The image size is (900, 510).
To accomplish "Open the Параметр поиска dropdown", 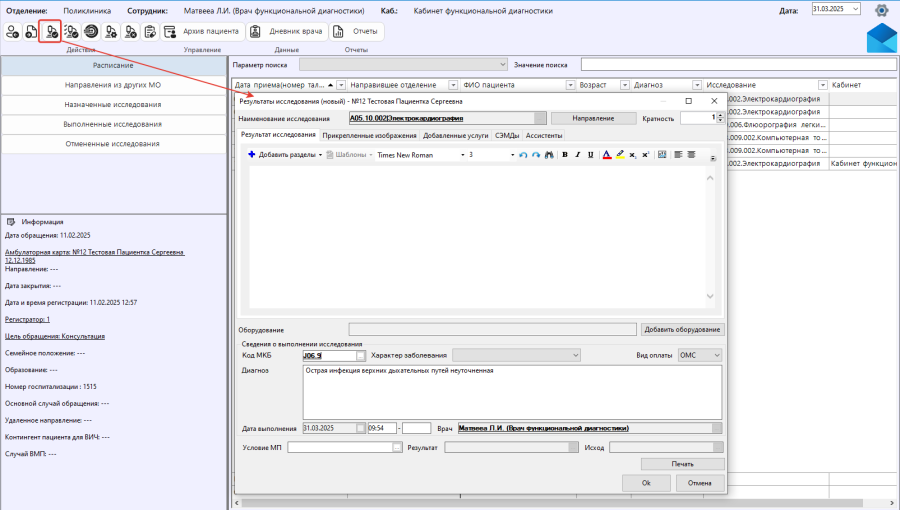I will tap(503, 65).
